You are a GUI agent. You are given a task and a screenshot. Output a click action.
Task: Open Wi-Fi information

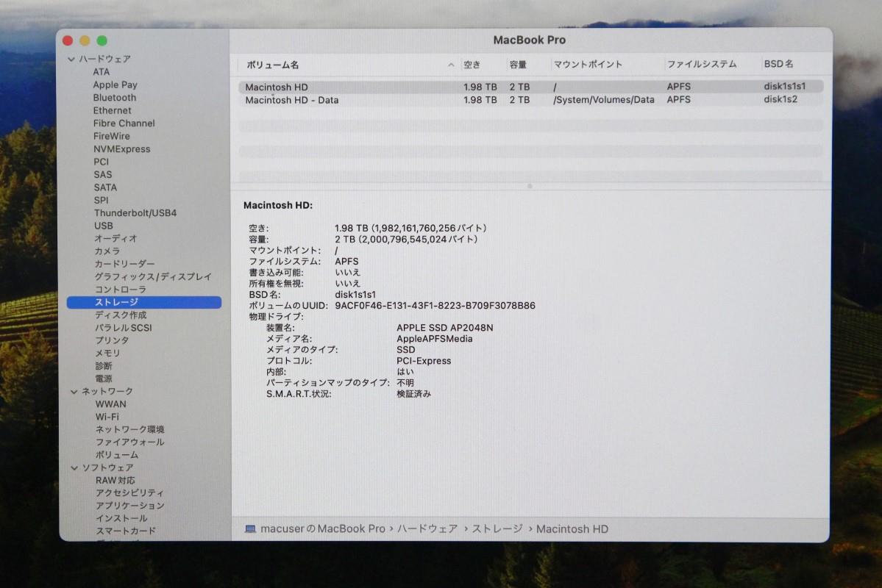pos(107,417)
